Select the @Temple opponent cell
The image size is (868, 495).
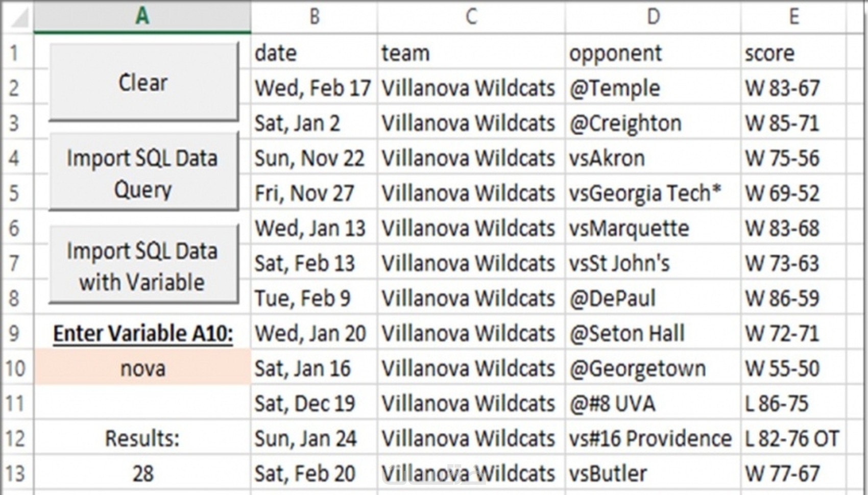[x=653, y=88]
